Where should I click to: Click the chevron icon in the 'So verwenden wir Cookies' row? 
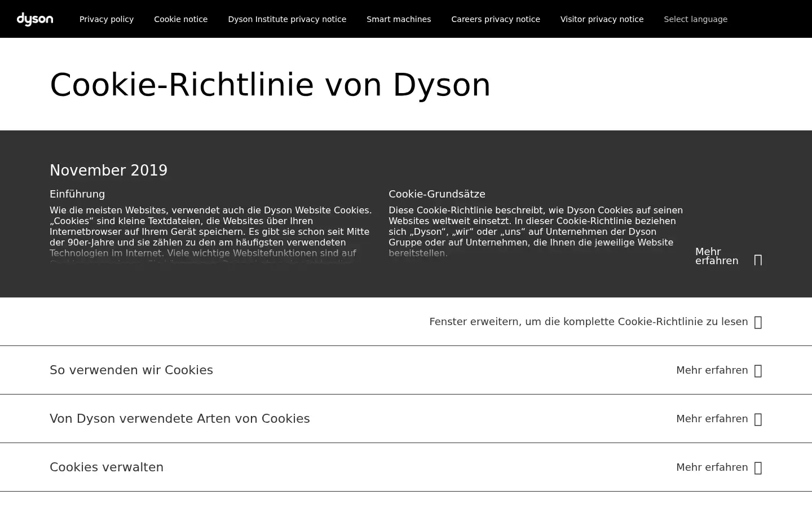[758, 371]
